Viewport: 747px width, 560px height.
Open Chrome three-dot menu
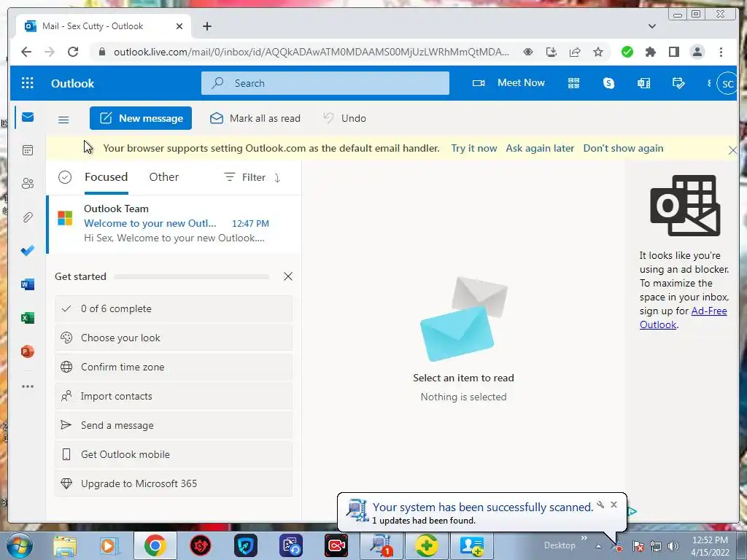click(x=721, y=52)
